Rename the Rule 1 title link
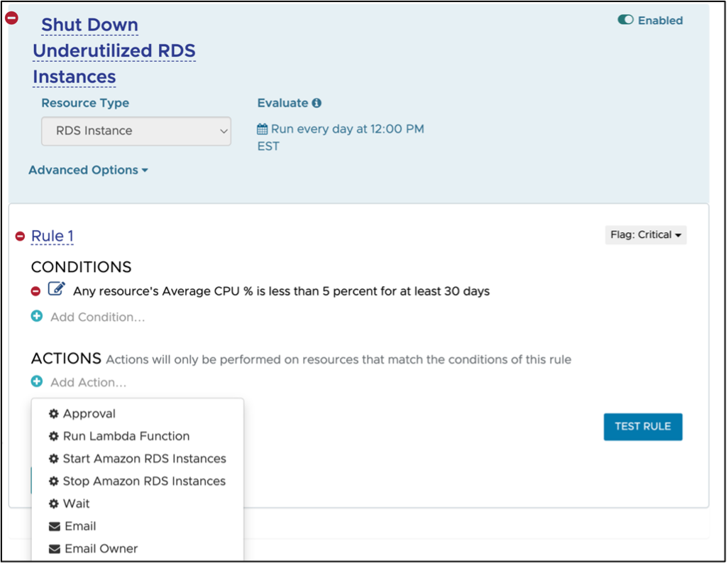Screen dimensions: 728x566 coord(53,236)
